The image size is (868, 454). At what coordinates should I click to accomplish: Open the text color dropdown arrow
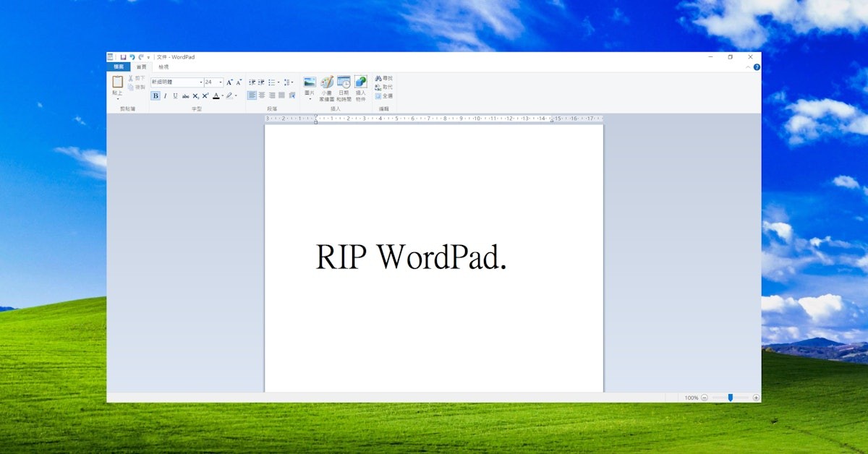224,96
